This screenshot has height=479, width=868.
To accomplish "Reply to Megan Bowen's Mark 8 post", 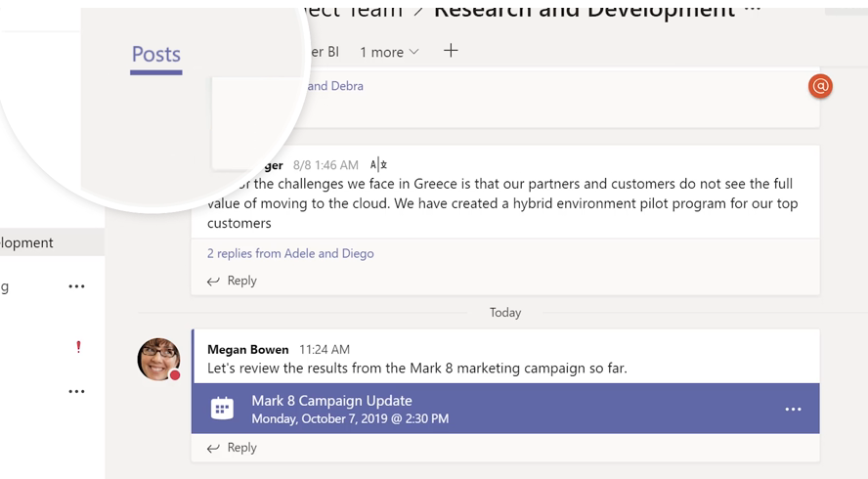I will 232,448.
